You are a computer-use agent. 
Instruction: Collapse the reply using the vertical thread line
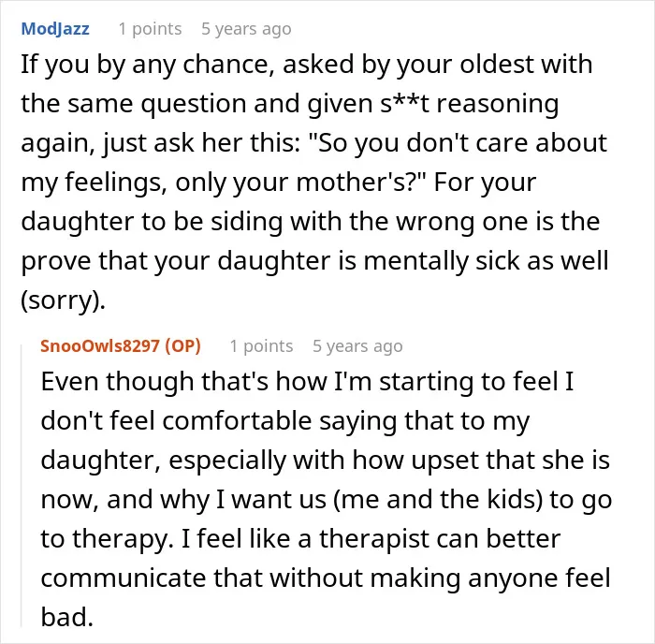click(22, 485)
